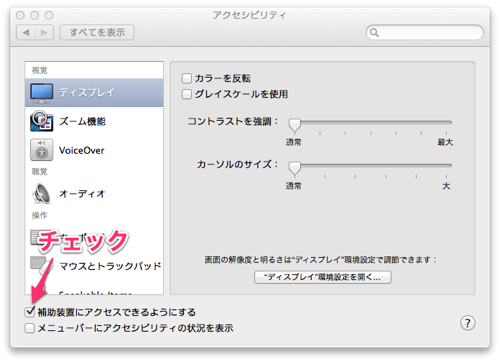Go back with the left arrow button
Image resolution: width=500 pixels, height=362 pixels.
(26, 33)
